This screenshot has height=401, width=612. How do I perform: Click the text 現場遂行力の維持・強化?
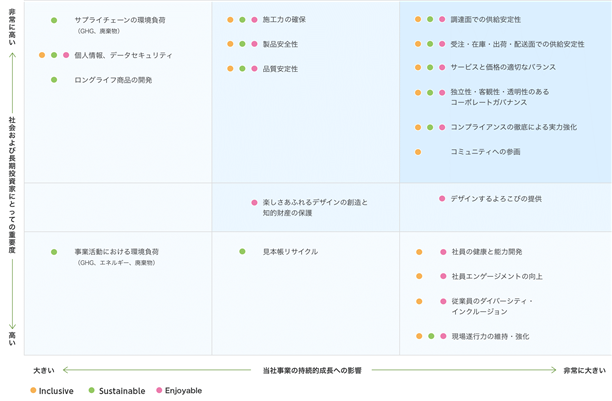(491, 337)
